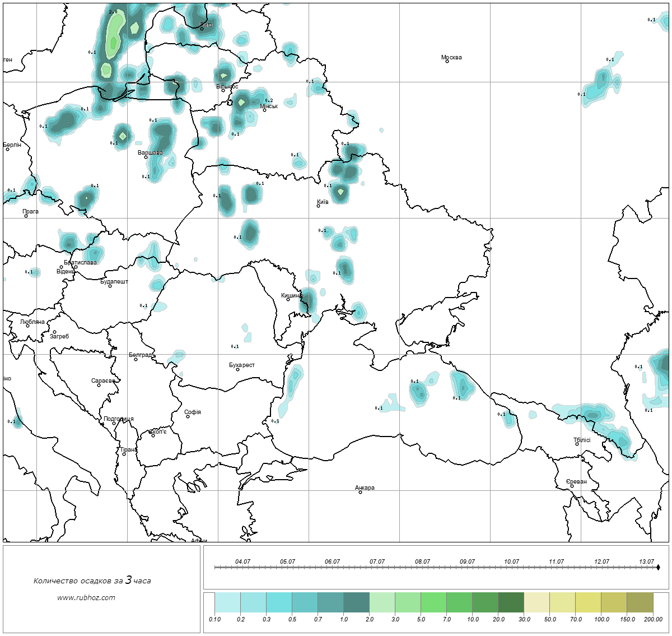Select the dark green 20.0–30.0 legend swatch
Screen dimensions: 672x636
click(511, 604)
